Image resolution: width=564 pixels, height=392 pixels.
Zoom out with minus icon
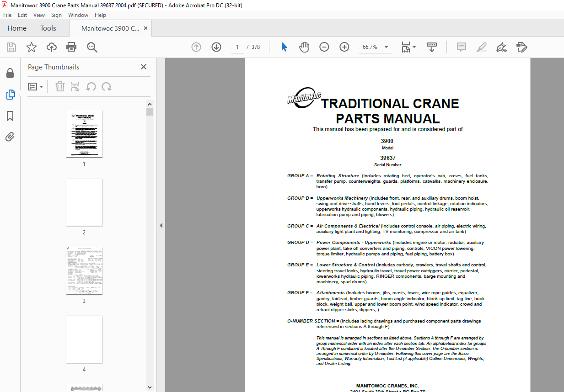324,47
